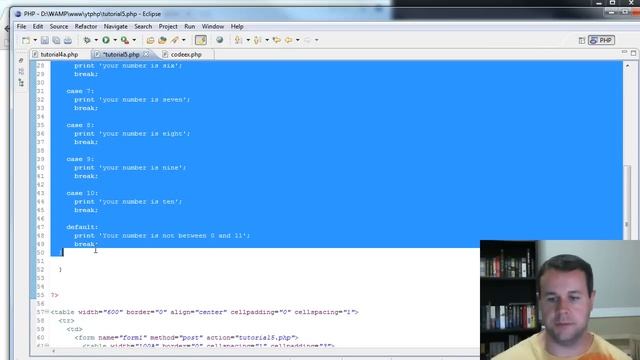Screen dimensions: 640x360
Task: Switch to the codeex.php tab
Action: [x=186, y=54]
